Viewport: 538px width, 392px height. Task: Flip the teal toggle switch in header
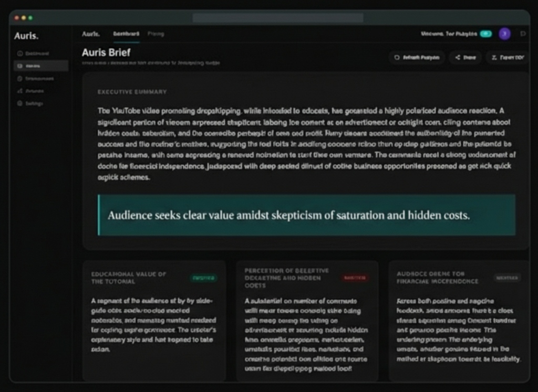click(x=485, y=33)
